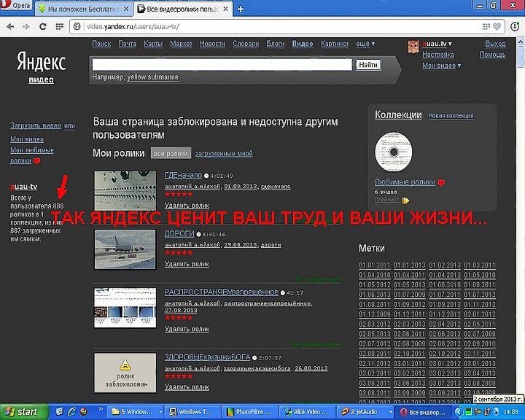Click the bookmark heart icon in address bar
This screenshot has width=525, height=420.
pyautogui.click(x=497, y=26)
